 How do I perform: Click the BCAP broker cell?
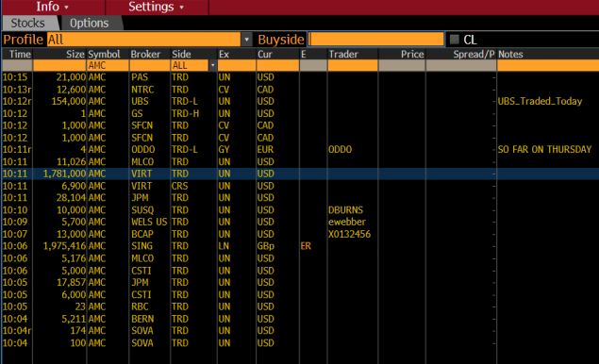tap(142, 234)
